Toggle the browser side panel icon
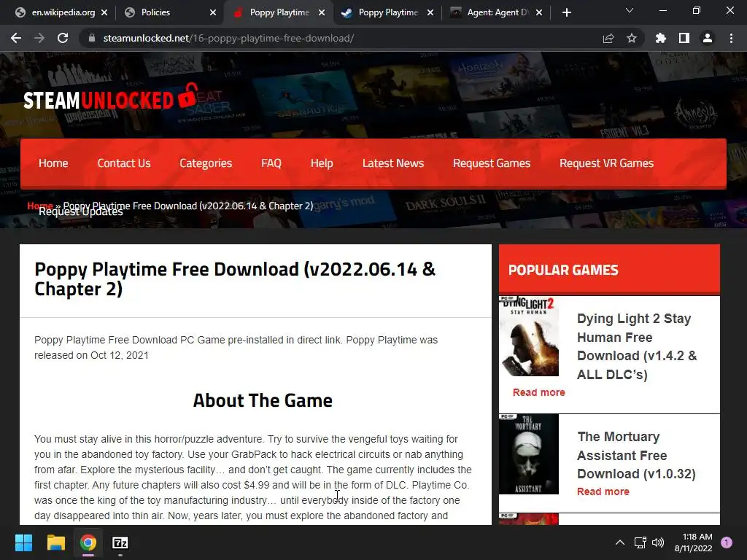The height and width of the screenshot is (560, 747). click(684, 38)
